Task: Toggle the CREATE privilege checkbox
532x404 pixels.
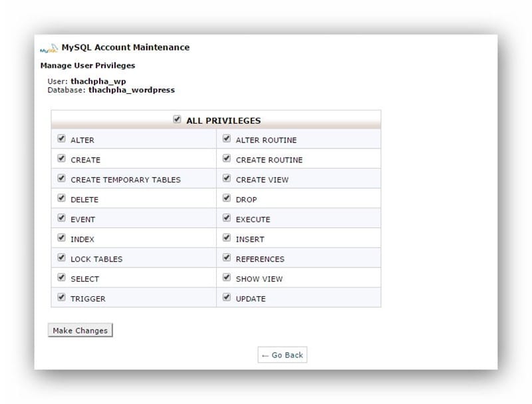Action: pyautogui.click(x=61, y=158)
